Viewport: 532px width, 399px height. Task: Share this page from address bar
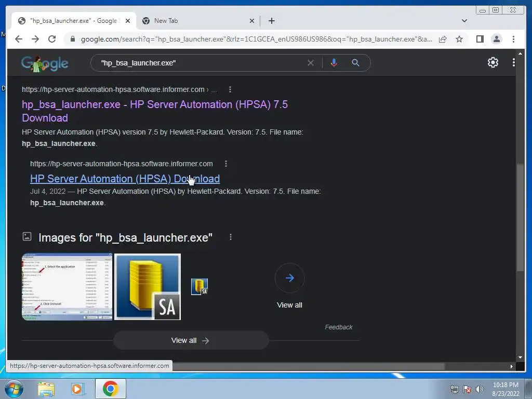[443, 39]
